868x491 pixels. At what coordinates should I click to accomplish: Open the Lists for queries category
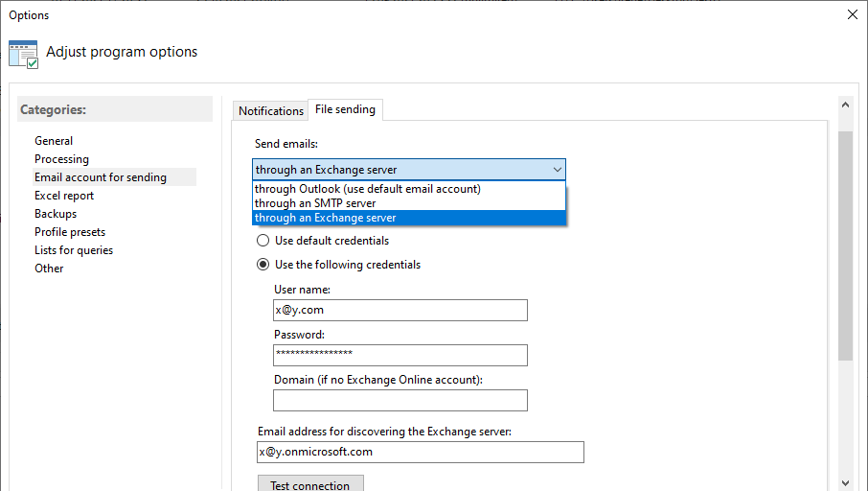(74, 250)
